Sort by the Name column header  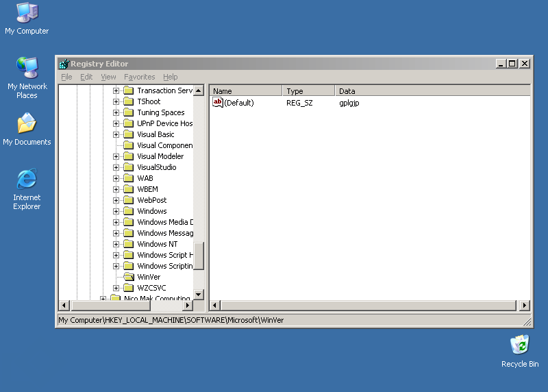pos(246,91)
